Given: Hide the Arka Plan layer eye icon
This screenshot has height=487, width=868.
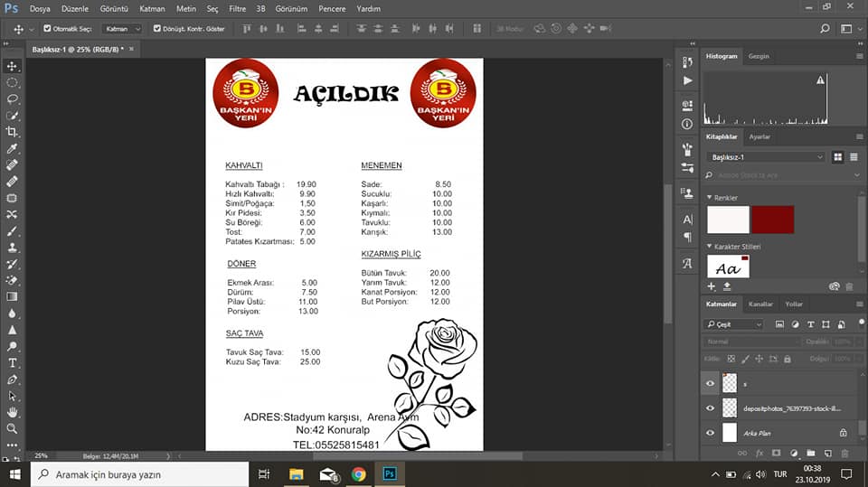Looking at the screenshot, I should (711, 433).
